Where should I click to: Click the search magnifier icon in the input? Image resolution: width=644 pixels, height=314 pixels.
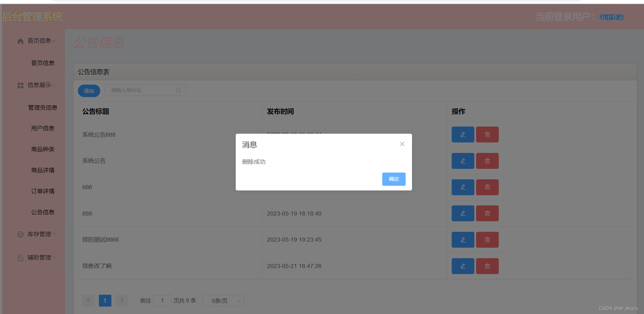[178, 90]
